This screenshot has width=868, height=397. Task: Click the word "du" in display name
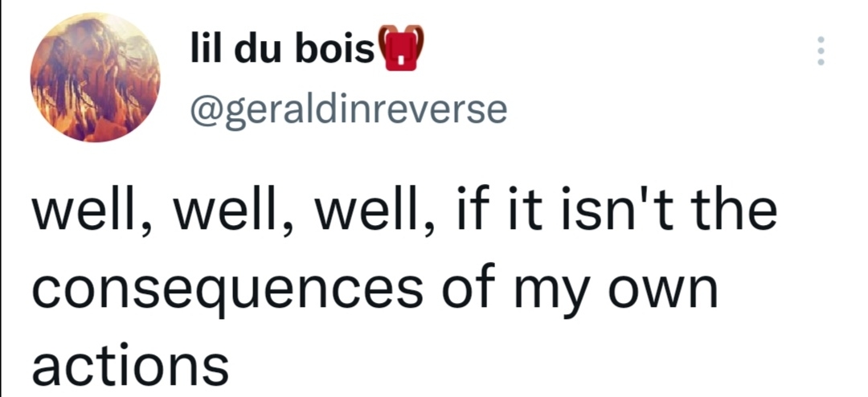click(x=256, y=50)
